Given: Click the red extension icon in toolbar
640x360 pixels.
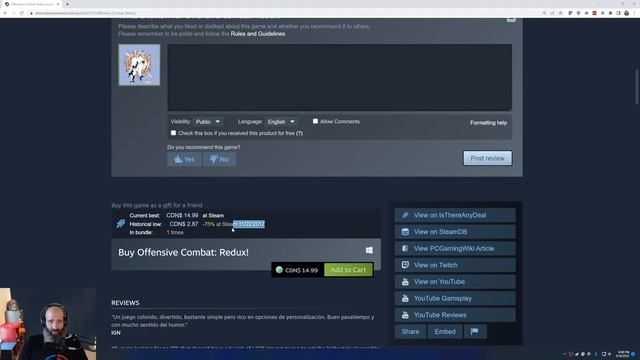Looking at the screenshot, I should click(594, 13).
